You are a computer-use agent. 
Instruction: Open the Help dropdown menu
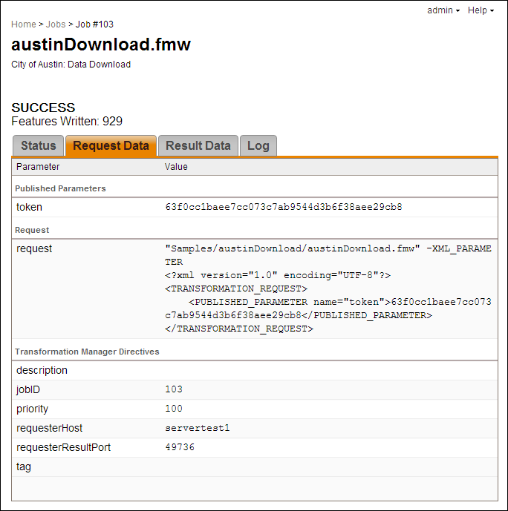pyautogui.click(x=480, y=10)
